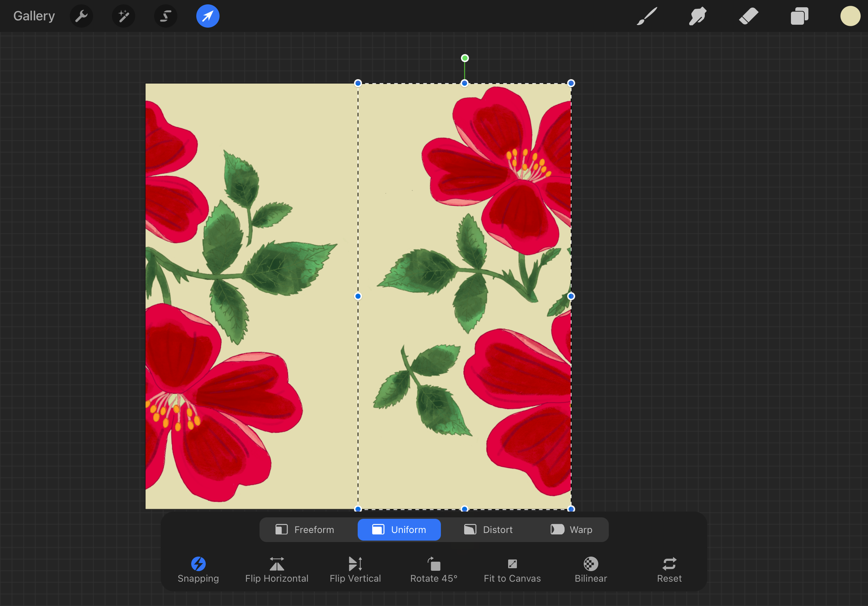The width and height of the screenshot is (868, 606).
Task: Switch to Distort transform mode
Action: (488, 529)
